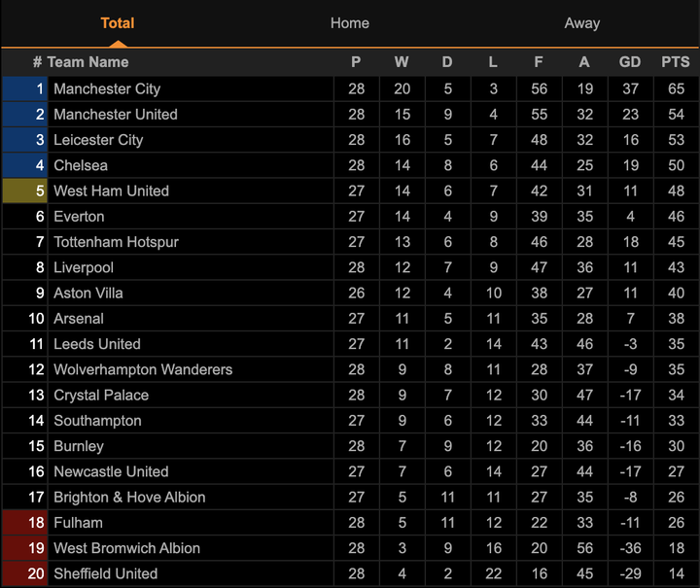The image size is (700, 588).
Task: Sort table by PTS column header
Action: point(675,62)
